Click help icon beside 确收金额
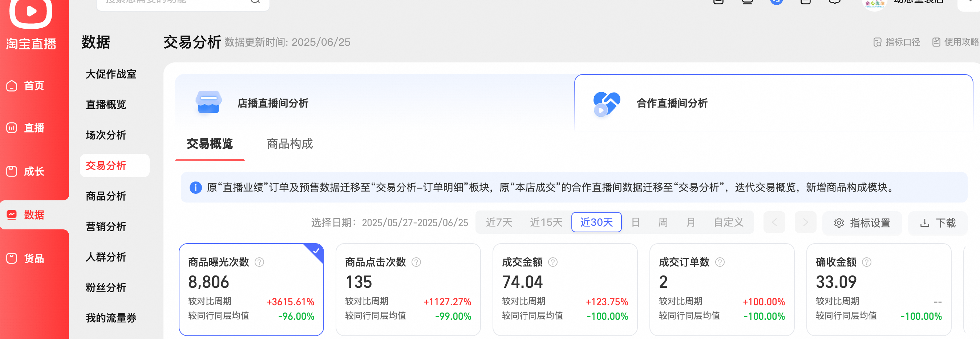 tap(867, 262)
